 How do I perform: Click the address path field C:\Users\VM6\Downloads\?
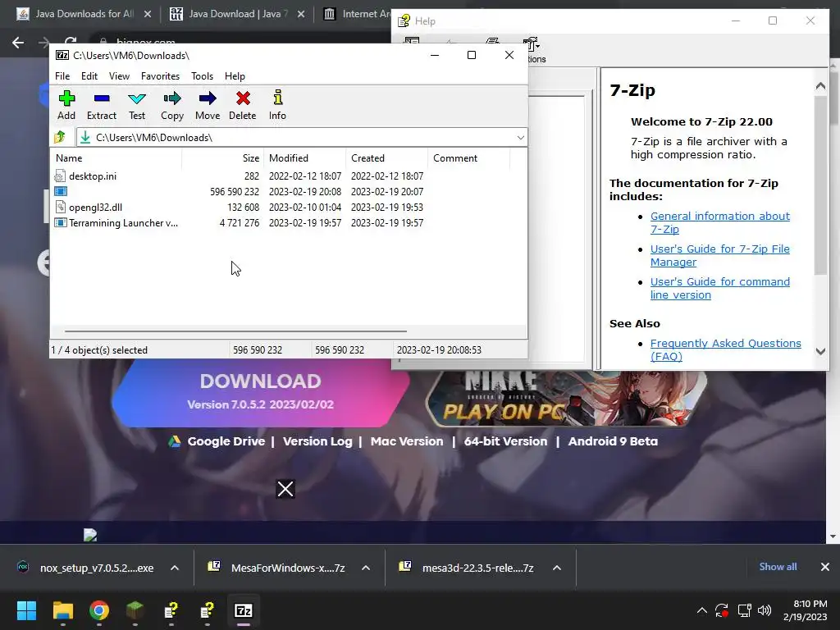(302, 138)
